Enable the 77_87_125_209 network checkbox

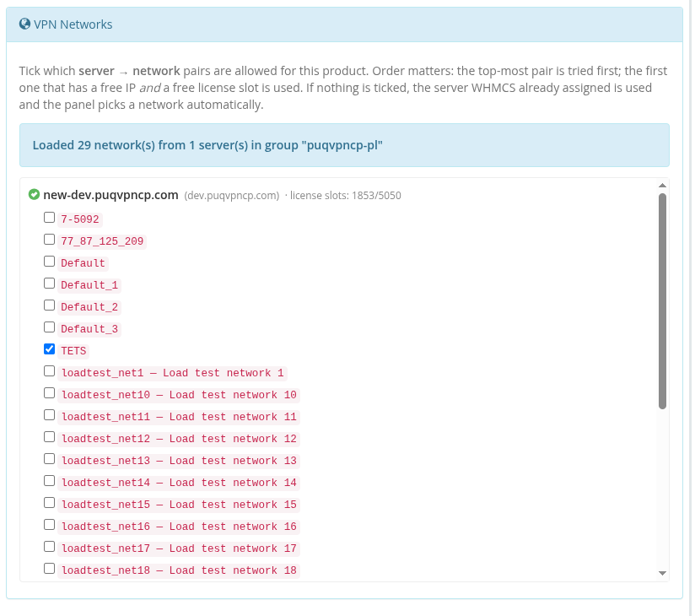coord(50,240)
